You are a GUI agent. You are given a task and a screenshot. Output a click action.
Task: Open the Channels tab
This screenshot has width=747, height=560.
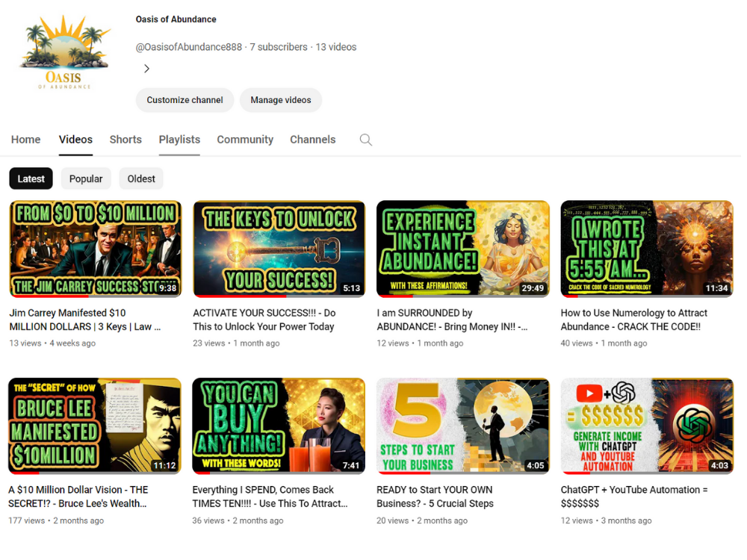pos(313,140)
